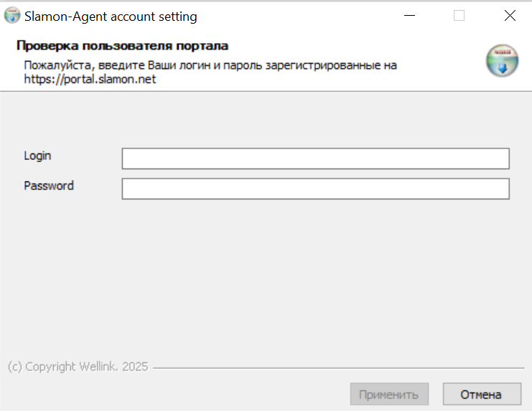Click the Password field label
Viewport: 532px width, 411px height.
coord(49,186)
